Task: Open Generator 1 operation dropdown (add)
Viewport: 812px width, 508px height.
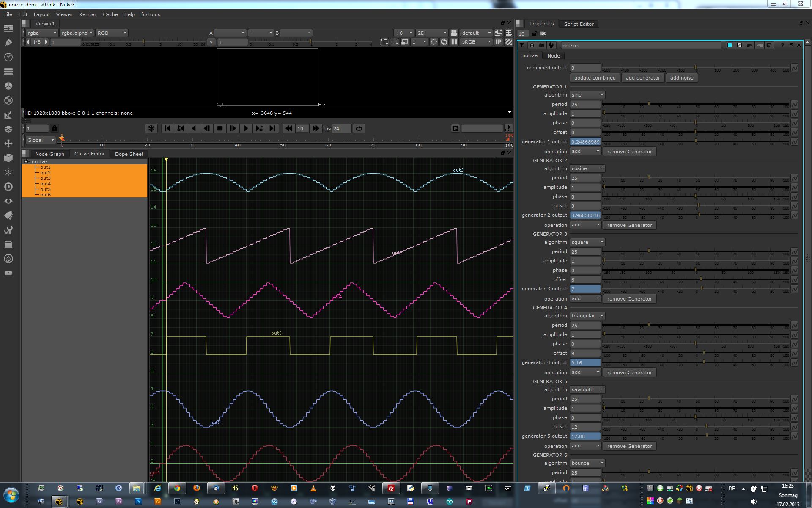Action: (585, 151)
